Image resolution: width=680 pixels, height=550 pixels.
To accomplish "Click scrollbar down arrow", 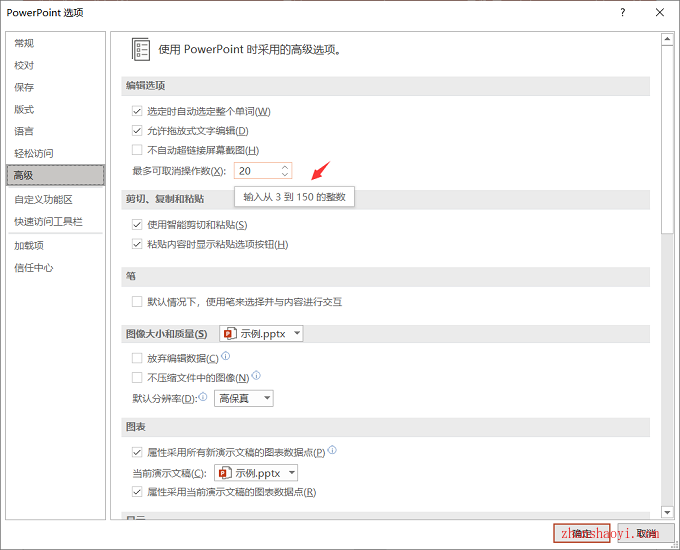I will click(667, 512).
